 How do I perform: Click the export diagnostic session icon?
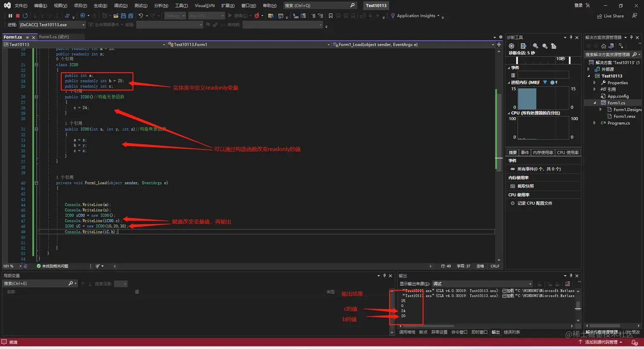pos(523,46)
